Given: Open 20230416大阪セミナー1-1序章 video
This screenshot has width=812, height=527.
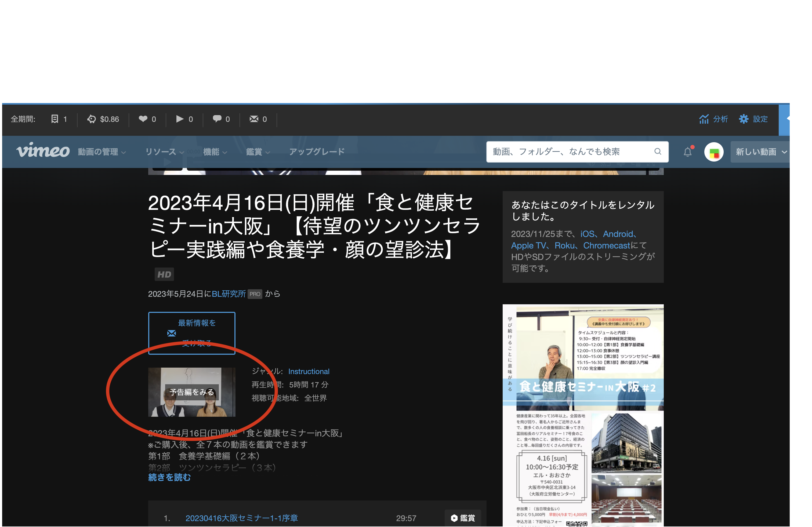Looking at the screenshot, I should [x=242, y=518].
